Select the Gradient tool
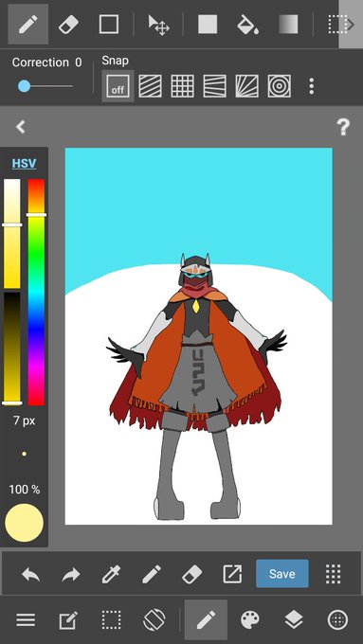The height and width of the screenshot is (644, 363). [288, 25]
